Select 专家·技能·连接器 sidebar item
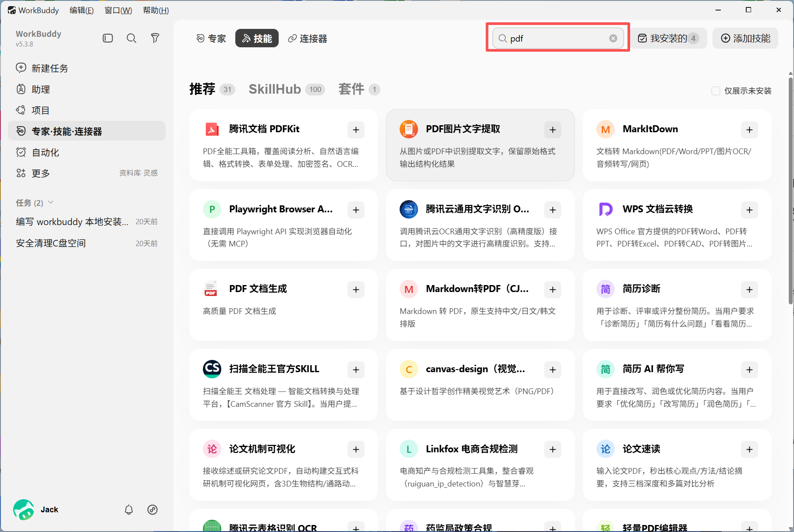The width and height of the screenshot is (794, 532). pyautogui.click(x=87, y=131)
